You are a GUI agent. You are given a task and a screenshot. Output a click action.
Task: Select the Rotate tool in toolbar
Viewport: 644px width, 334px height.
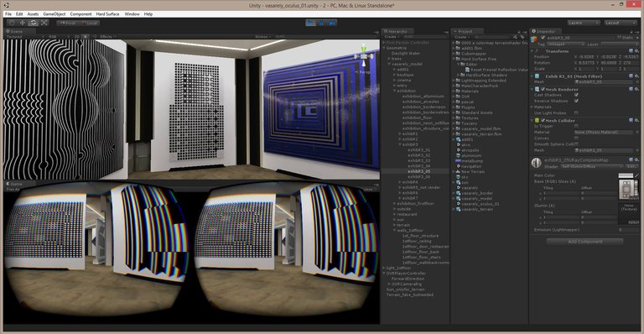click(34, 23)
